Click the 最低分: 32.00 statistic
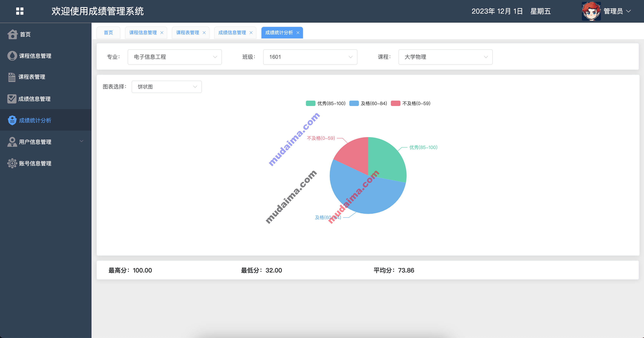The image size is (644, 338). [261, 270]
